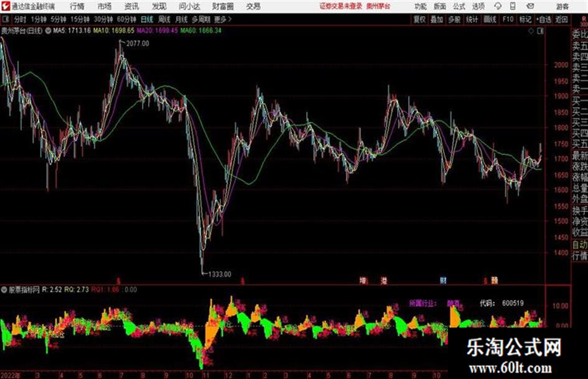Expand the 更多 period options
Viewport: 588px width, 379px height.
pyautogui.click(x=223, y=19)
